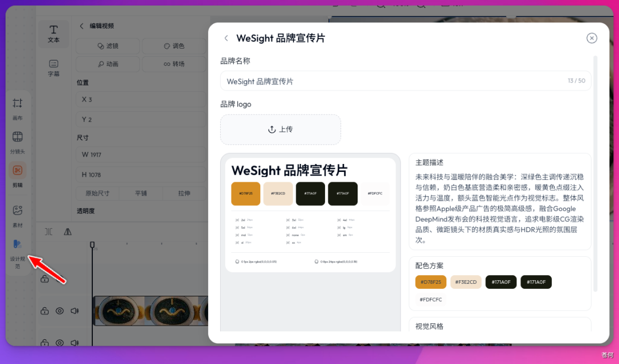Pick #FDFCFC chip in 配色方案
Image resolution: width=619 pixels, height=364 pixels.
tap(430, 300)
